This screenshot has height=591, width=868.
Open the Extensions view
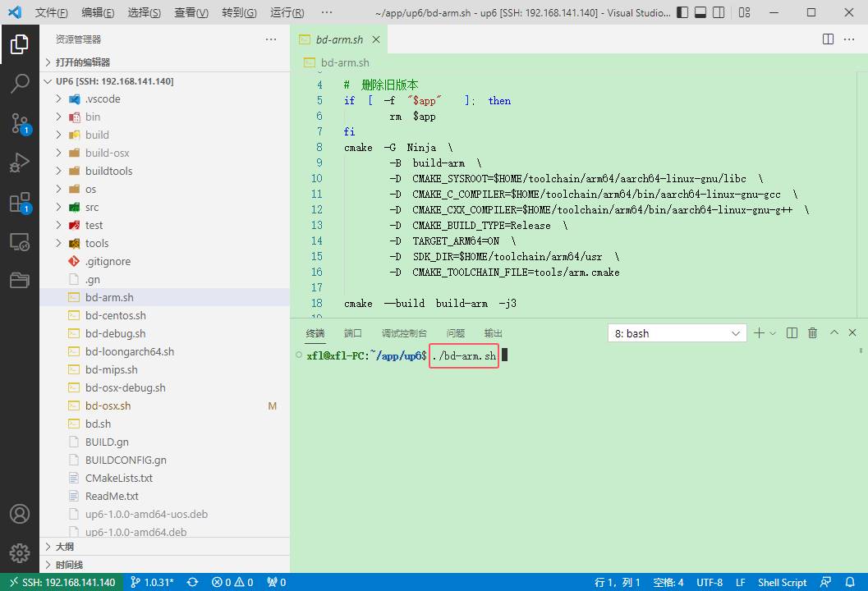(x=20, y=202)
